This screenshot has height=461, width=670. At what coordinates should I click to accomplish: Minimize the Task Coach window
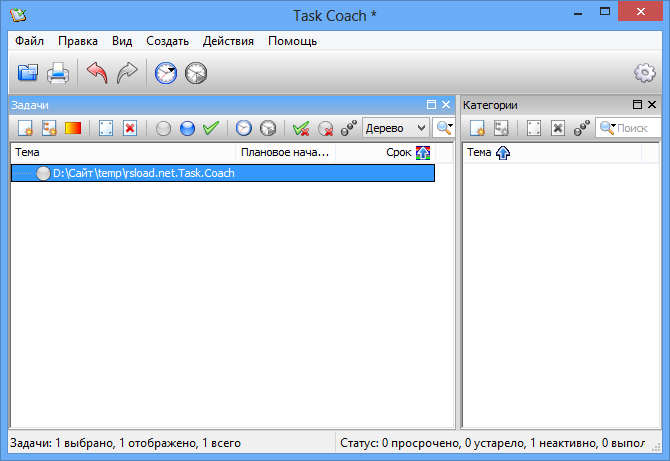coord(578,12)
